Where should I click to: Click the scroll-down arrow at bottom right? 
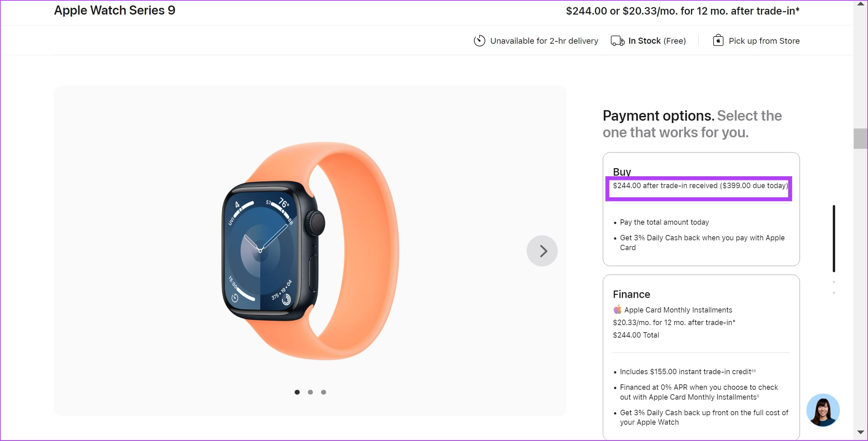(860, 433)
